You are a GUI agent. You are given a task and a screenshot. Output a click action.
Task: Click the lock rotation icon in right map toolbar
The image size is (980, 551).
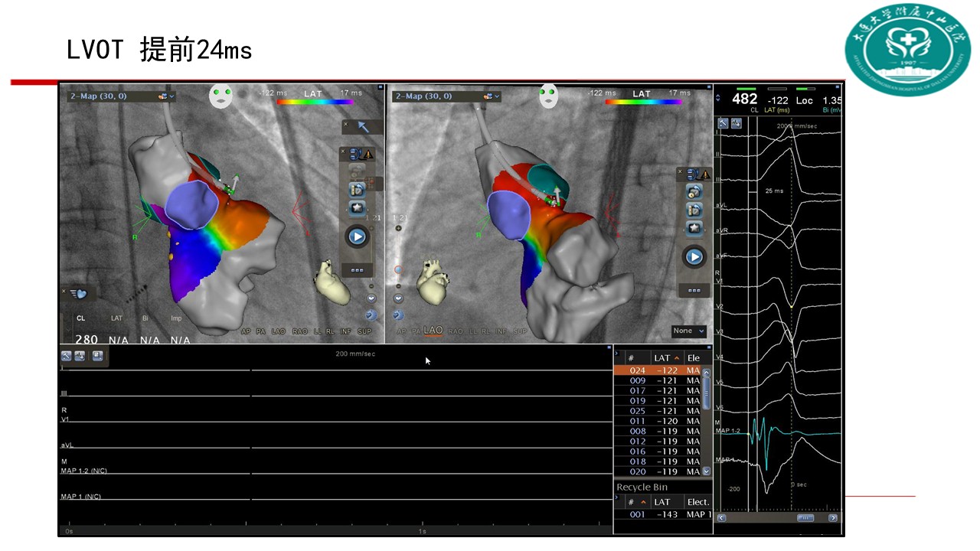[x=694, y=191]
